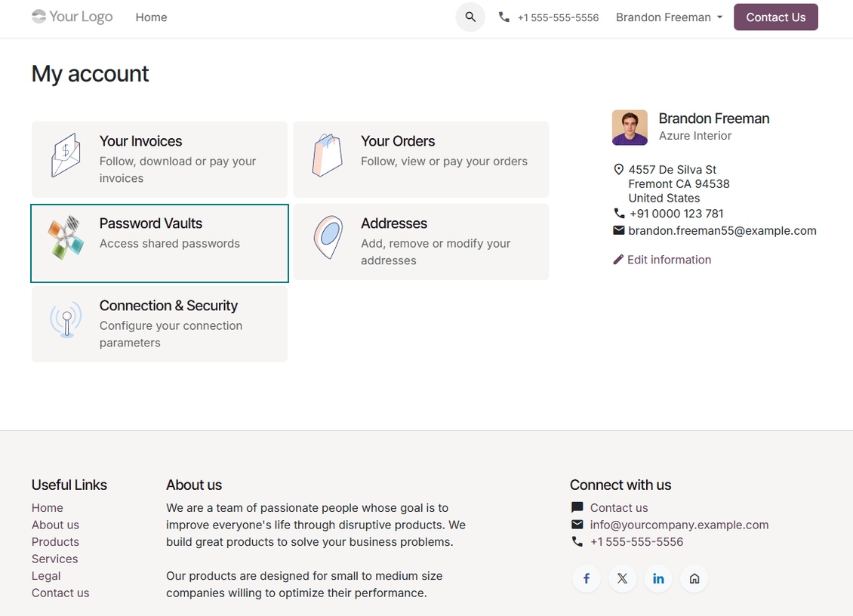The height and width of the screenshot is (616, 853).
Task: Expand the Brandon Freeman user dropdown
Action: (669, 17)
